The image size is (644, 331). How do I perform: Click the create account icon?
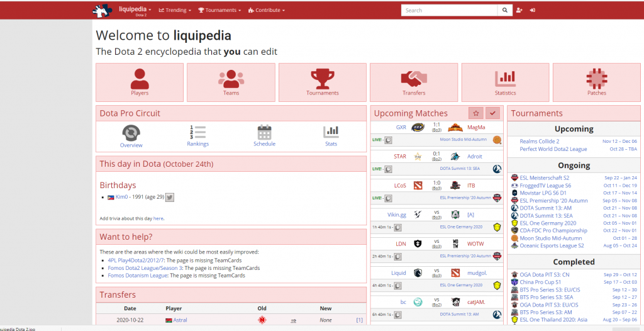coord(519,10)
